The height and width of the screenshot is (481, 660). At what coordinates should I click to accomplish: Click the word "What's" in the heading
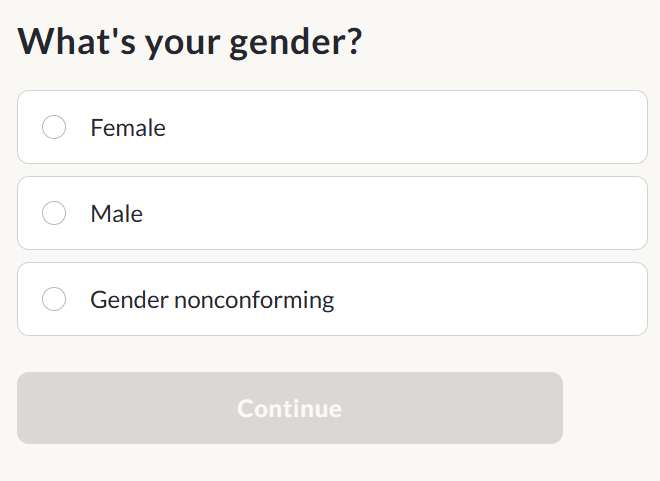(x=77, y=41)
